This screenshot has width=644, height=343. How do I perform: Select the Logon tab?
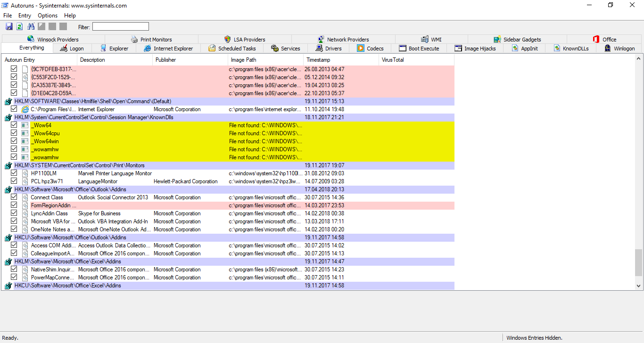[72, 49]
